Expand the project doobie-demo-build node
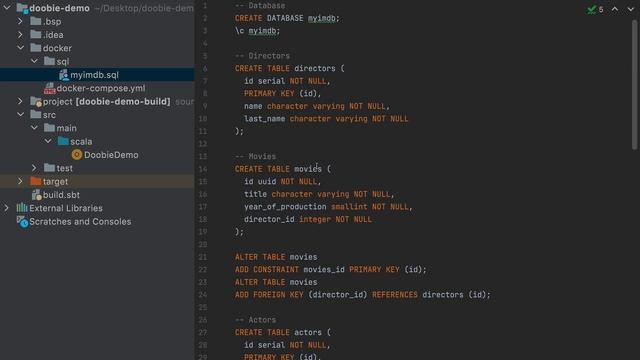 pyautogui.click(x=20, y=101)
